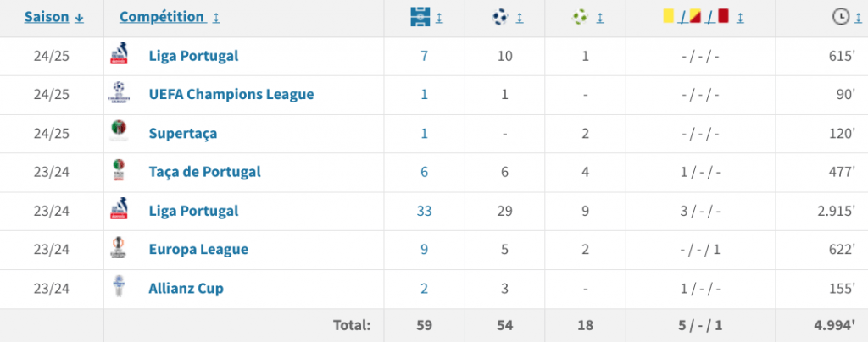
Task: Click the Europa League logo
Action: [119, 249]
